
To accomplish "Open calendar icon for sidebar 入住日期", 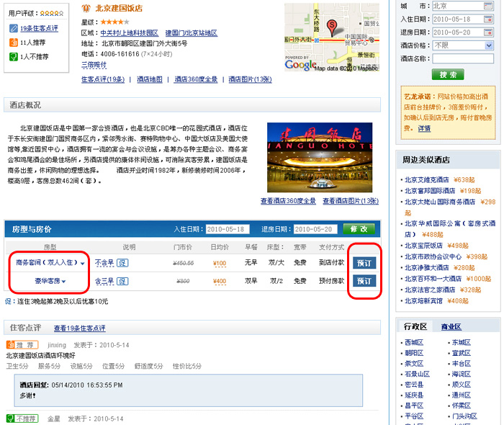I will pos(488,19).
